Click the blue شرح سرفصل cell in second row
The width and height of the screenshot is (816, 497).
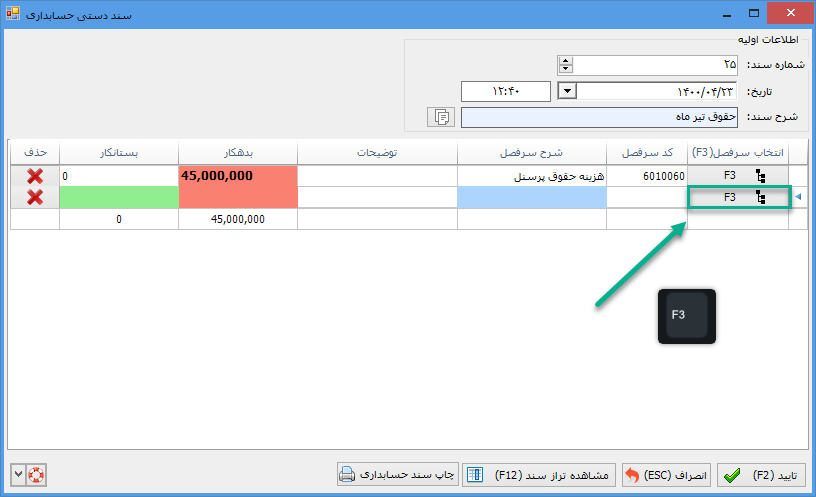pyautogui.click(x=532, y=197)
